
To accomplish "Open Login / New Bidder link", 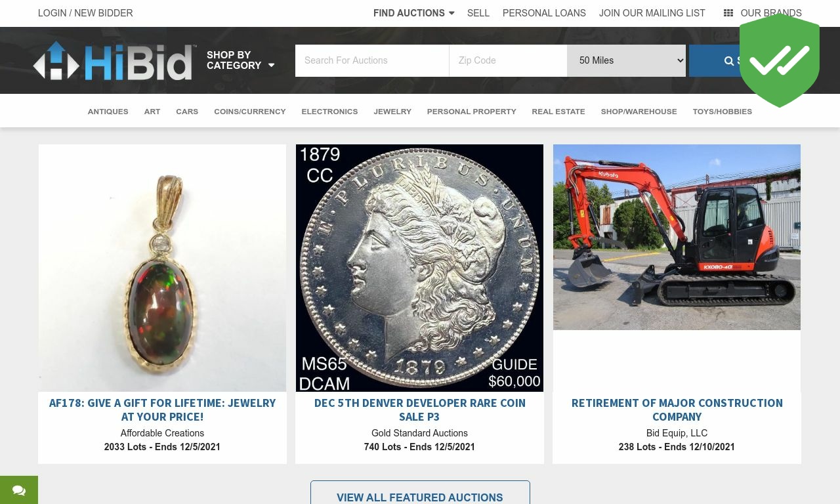I will [x=85, y=13].
